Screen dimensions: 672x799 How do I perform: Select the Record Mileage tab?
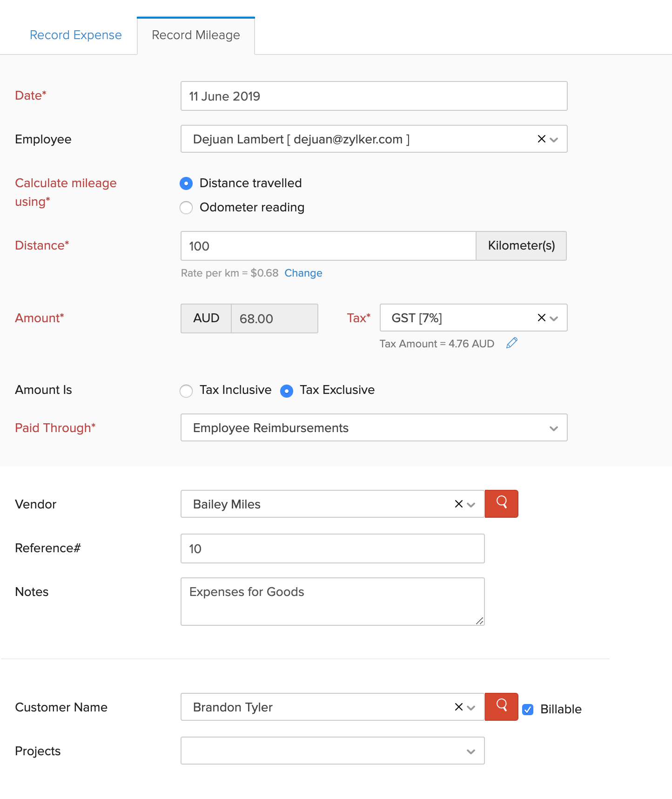click(196, 35)
